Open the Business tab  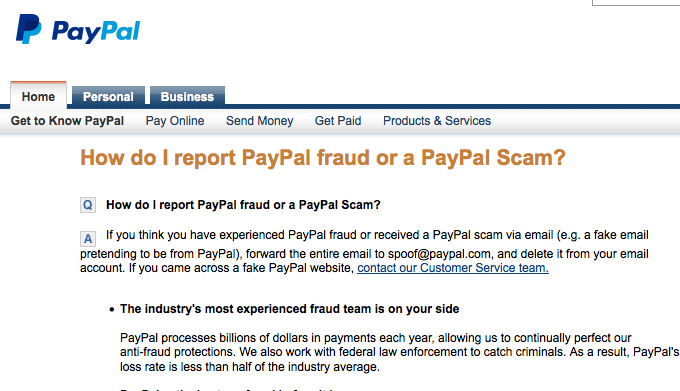(187, 96)
